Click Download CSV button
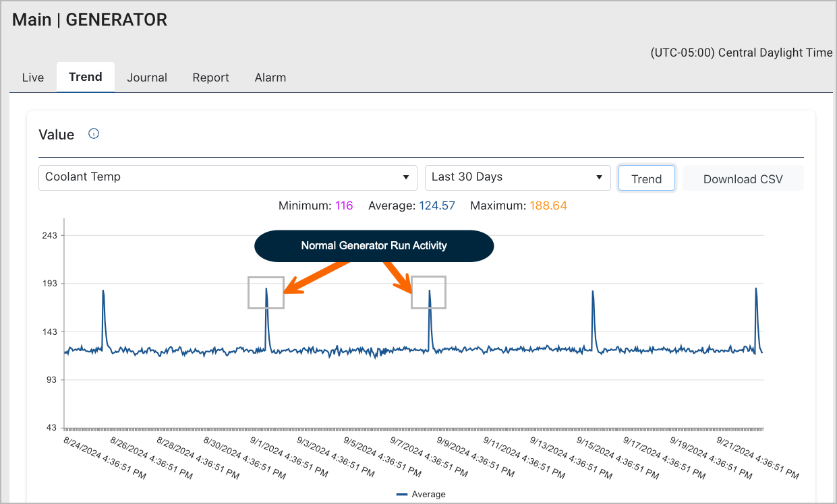Image resolution: width=837 pixels, height=504 pixels. tap(743, 179)
